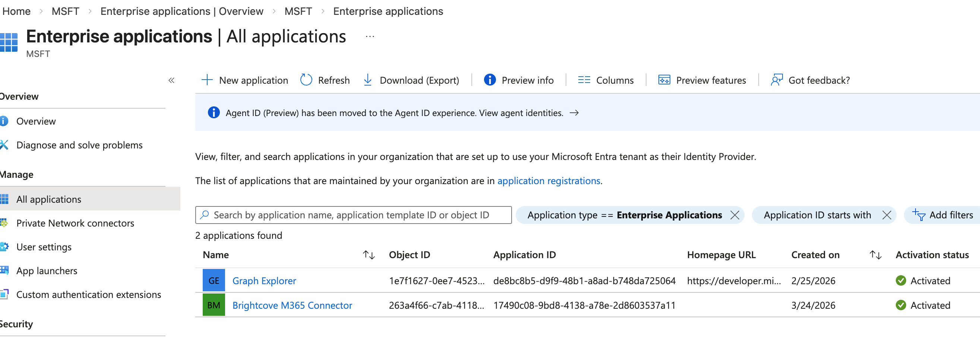Click the search by application name field
Image resolution: width=980 pixels, height=337 pixels.
click(x=353, y=215)
